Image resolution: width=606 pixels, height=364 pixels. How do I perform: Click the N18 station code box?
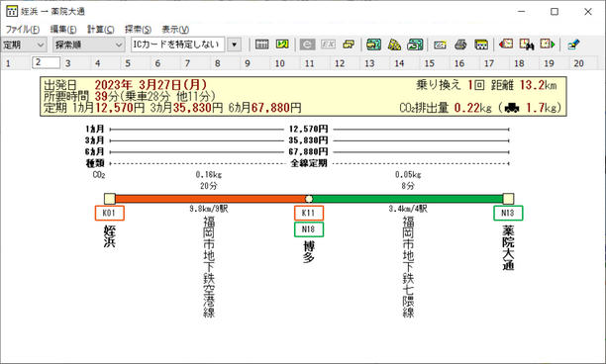click(x=309, y=229)
